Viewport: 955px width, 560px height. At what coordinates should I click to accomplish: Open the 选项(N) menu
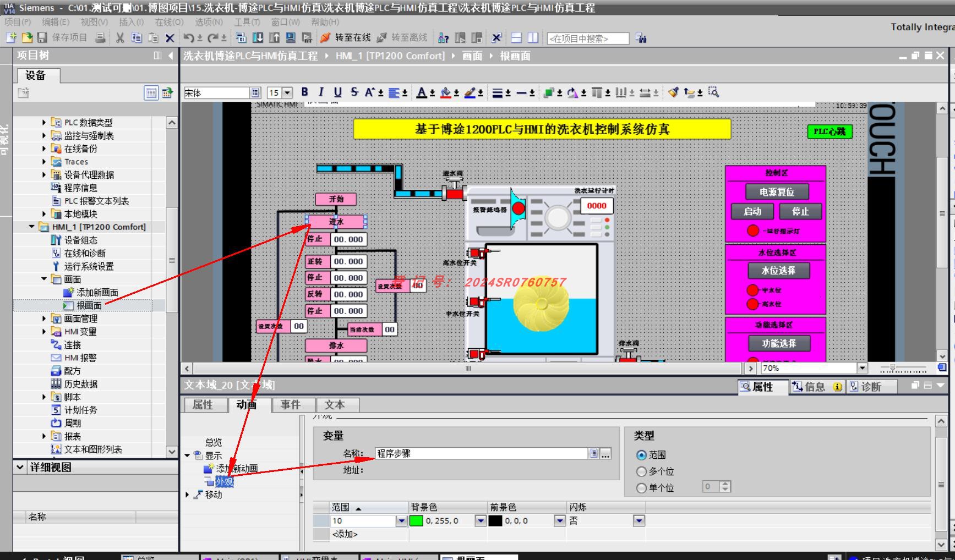209,22
